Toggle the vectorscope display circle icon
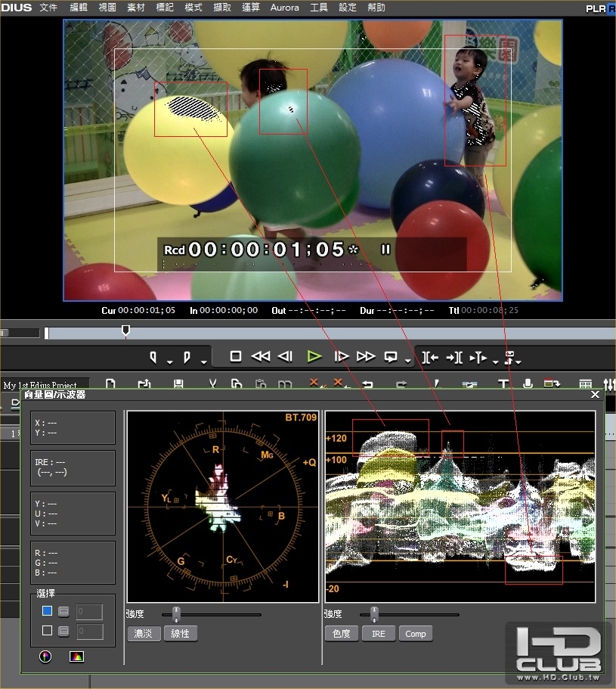Viewport: 616px width, 689px height. tap(45, 656)
